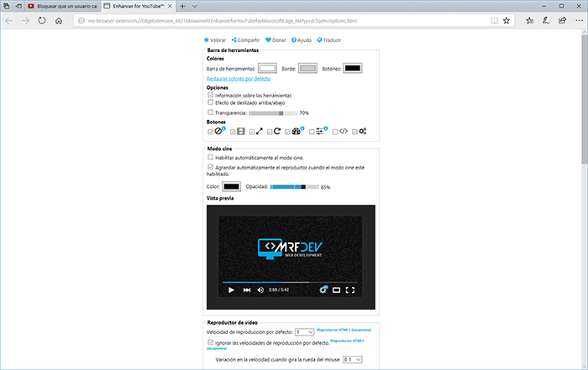Seek on the preview video progress bar

pos(290,282)
